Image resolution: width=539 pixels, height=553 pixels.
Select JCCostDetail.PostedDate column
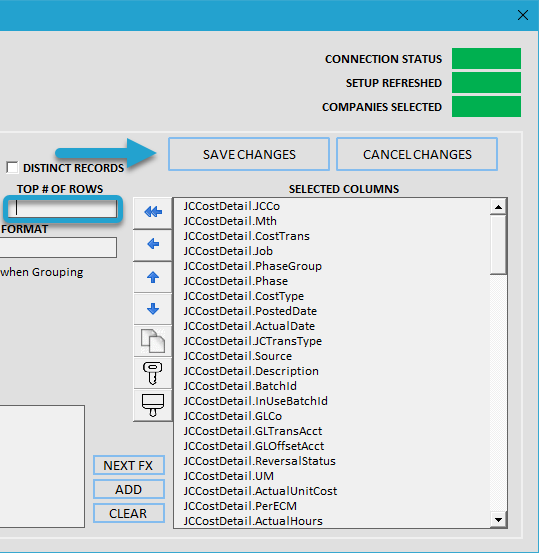(x=250, y=311)
